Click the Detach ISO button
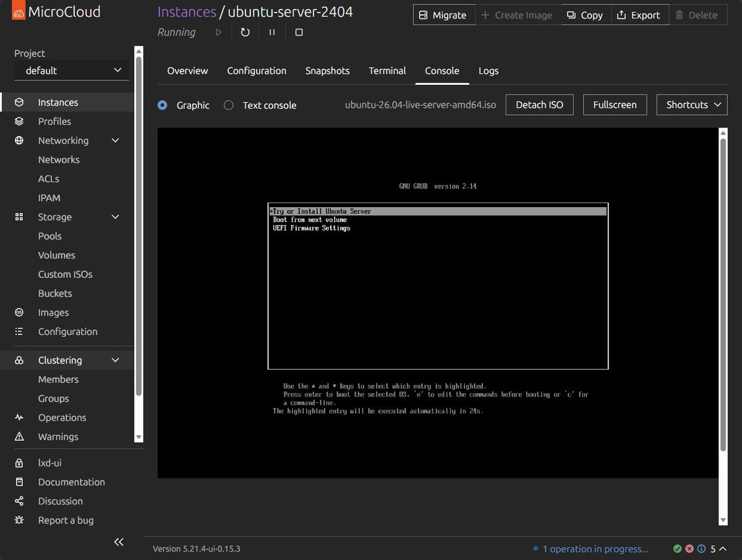 (540, 105)
